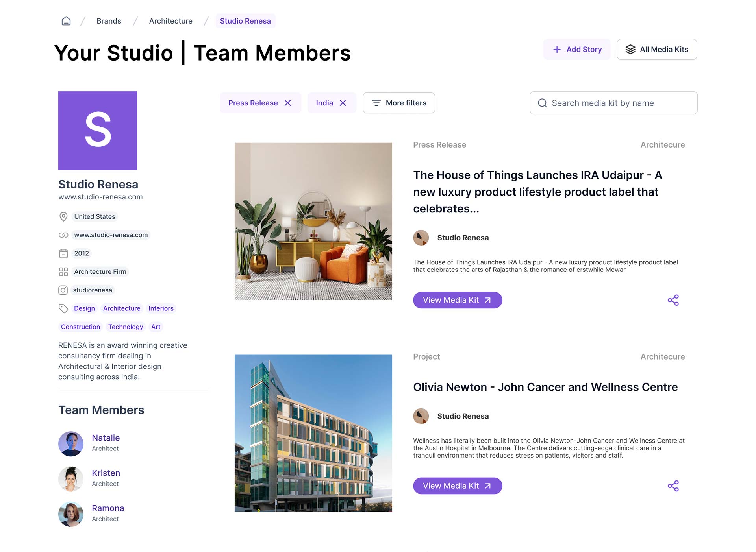Open More filters options
The height and width of the screenshot is (552, 756).
pyautogui.click(x=398, y=103)
